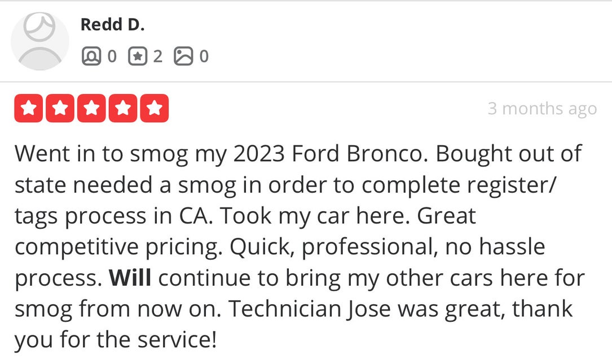612x364 pixels.
Task: Click "you for the service!" closing line
Action: tap(115, 340)
